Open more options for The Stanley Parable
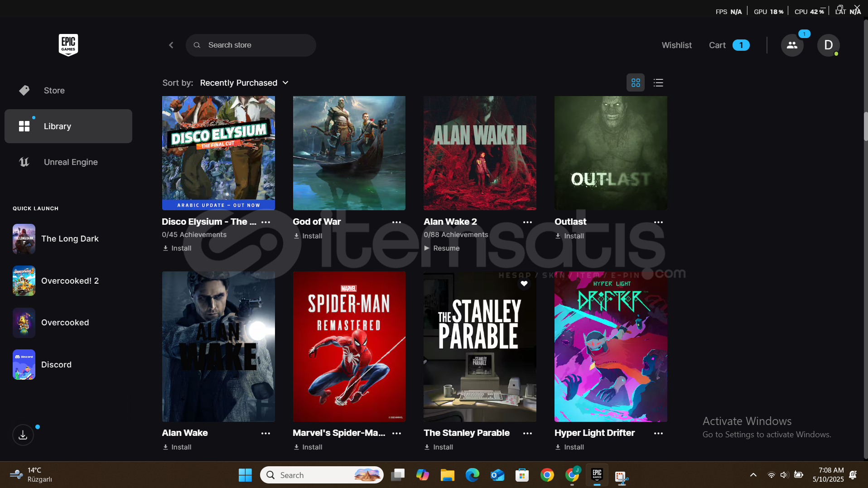This screenshot has height=488, width=868. (x=528, y=433)
